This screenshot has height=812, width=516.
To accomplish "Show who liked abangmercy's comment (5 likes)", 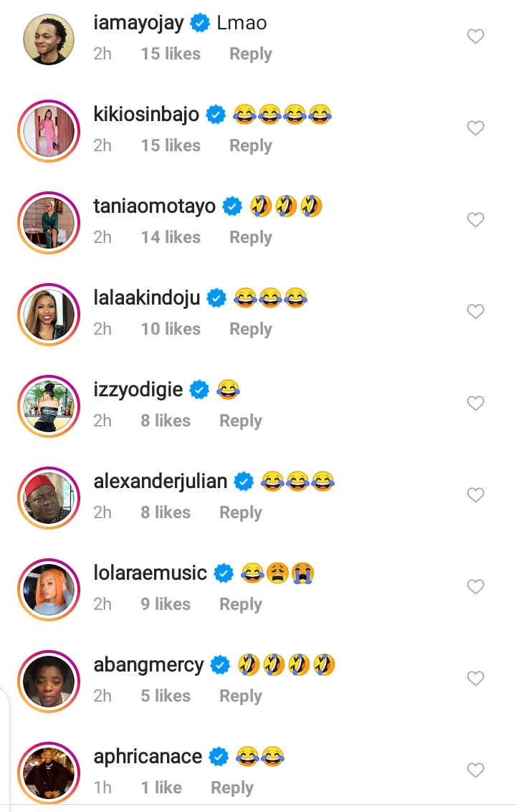I will point(166,696).
